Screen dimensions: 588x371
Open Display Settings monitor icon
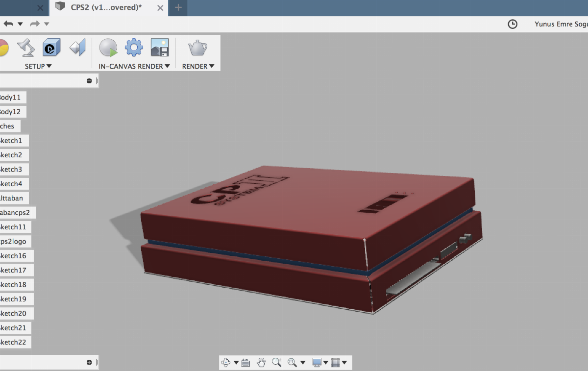pyautogui.click(x=317, y=363)
